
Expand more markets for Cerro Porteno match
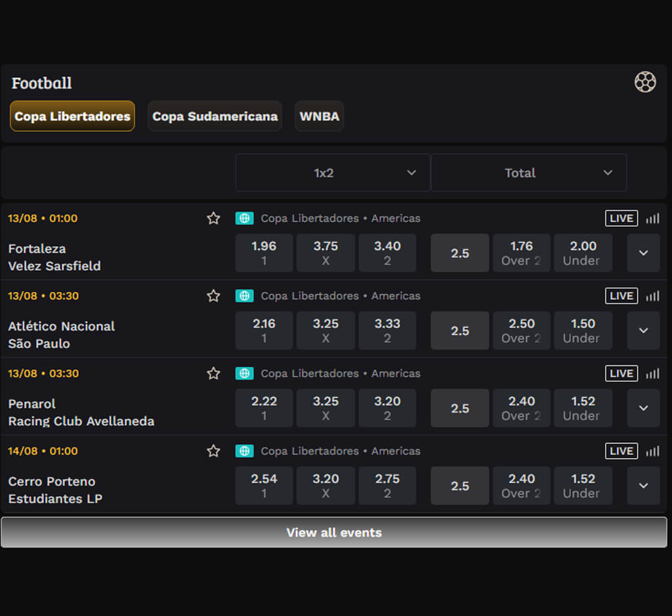(643, 485)
